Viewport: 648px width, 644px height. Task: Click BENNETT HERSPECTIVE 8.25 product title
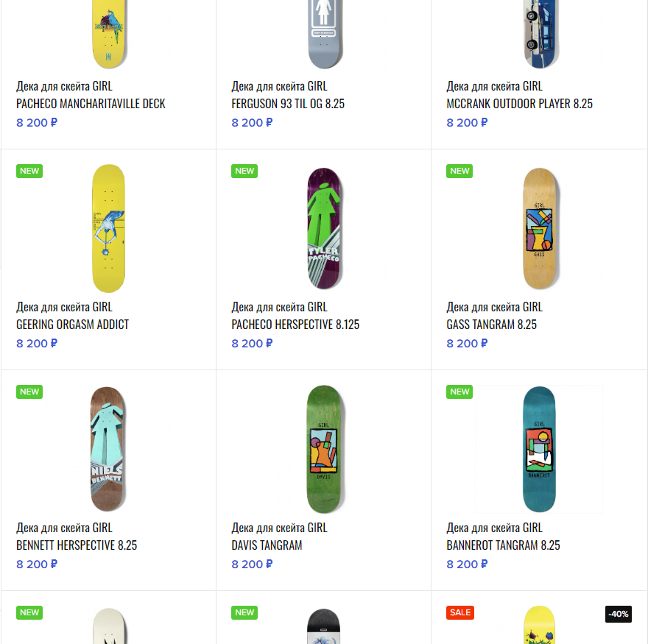click(77, 545)
